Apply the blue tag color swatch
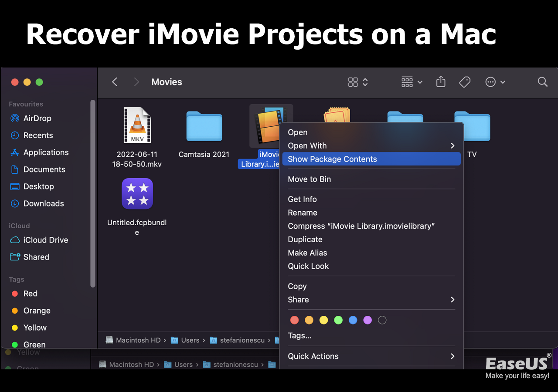558x392 pixels. point(353,320)
